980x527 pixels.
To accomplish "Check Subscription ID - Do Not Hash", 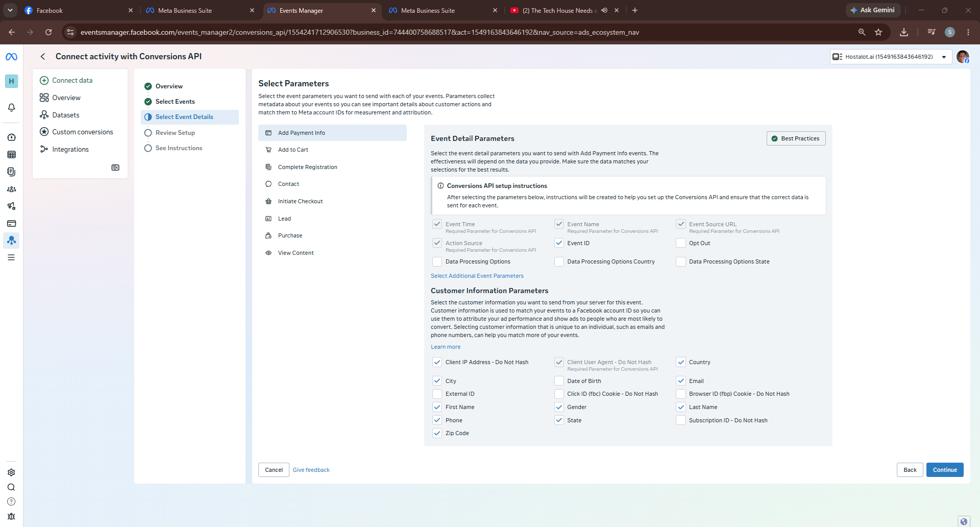I will pyautogui.click(x=680, y=420).
